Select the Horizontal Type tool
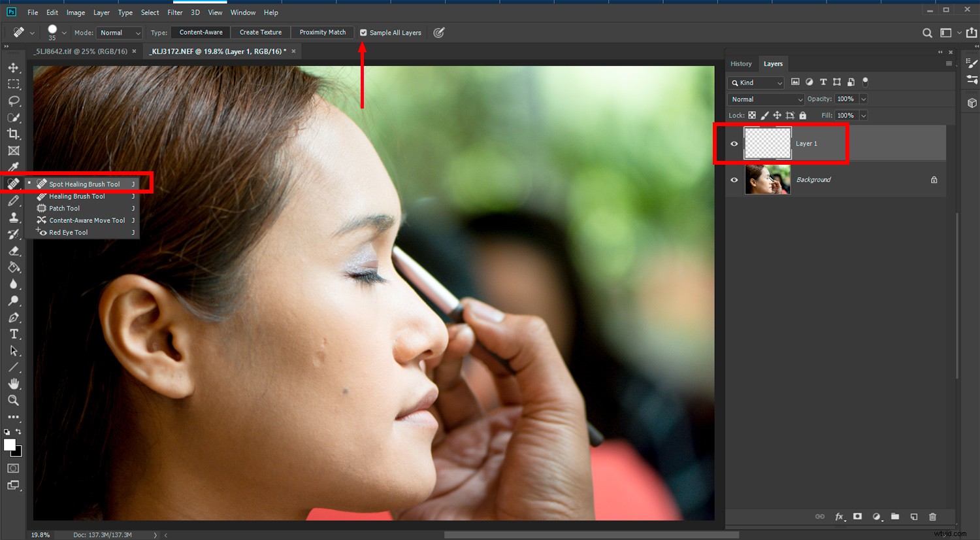Image resolution: width=980 pixels, height=540 pixels. click(14, 333)
